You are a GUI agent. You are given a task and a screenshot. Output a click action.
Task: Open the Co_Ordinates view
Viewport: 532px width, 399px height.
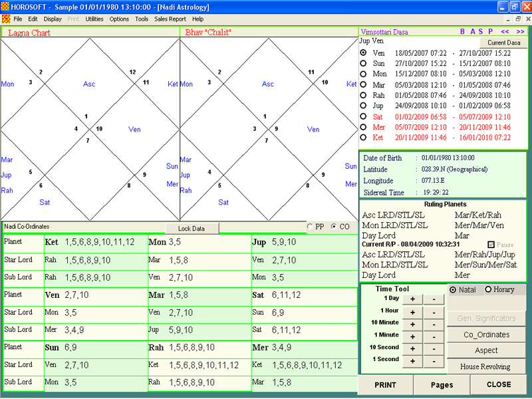click(x=486, y=335)
